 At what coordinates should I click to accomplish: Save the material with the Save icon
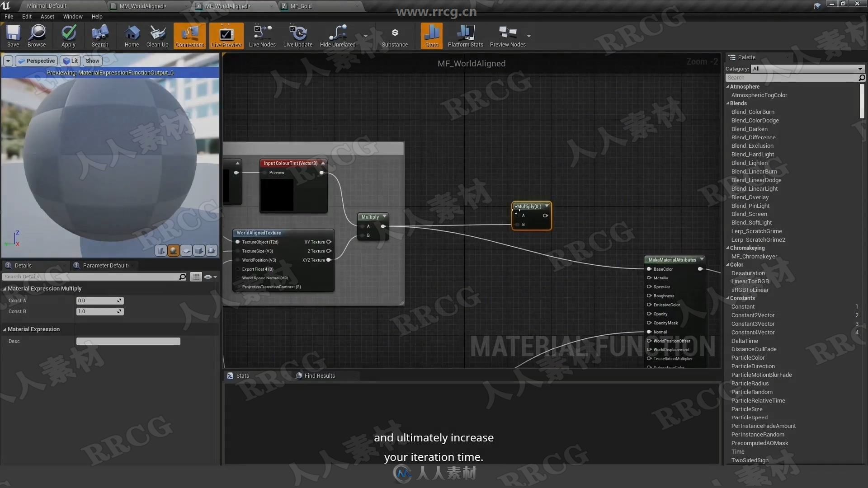click(x=13, y=36)
